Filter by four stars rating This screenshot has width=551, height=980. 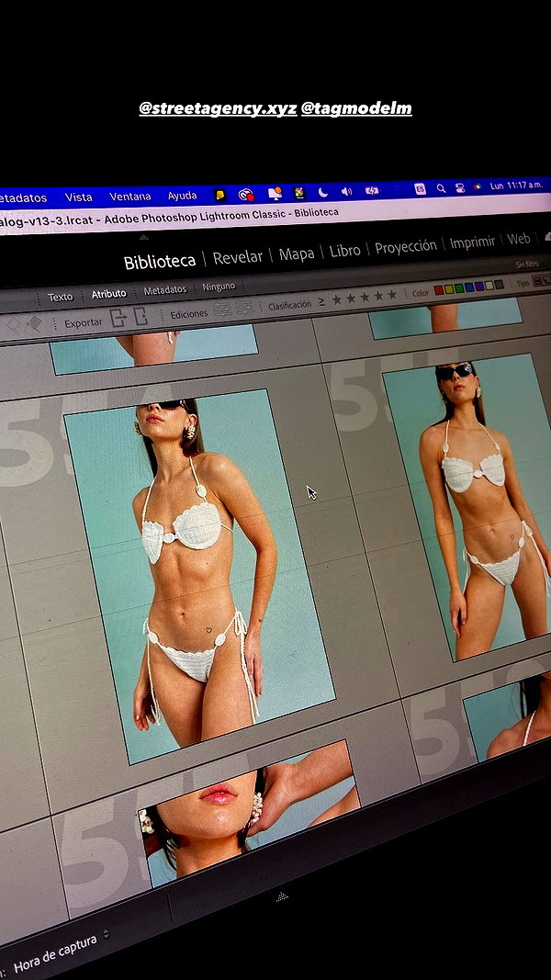click(378, 296)
